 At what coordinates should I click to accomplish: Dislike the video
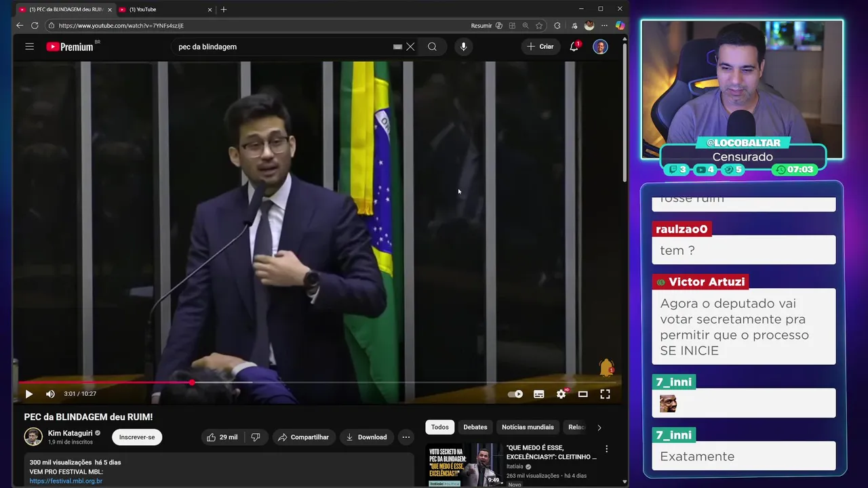tap(256, 437)
